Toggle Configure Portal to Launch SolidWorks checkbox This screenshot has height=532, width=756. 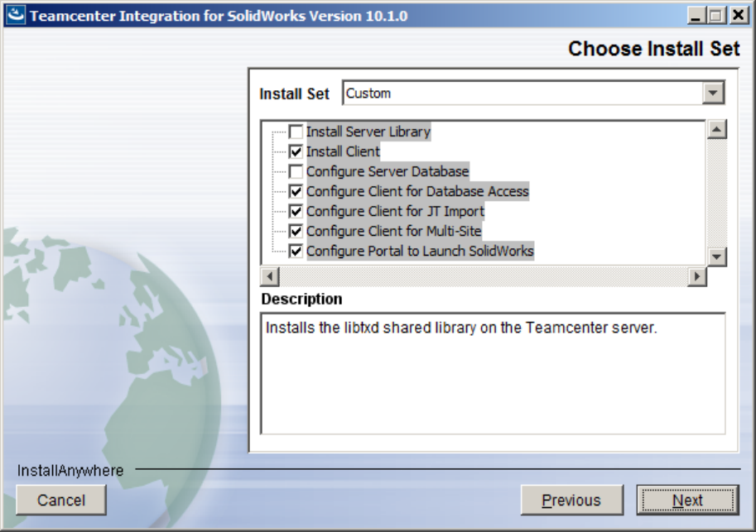tap(296, 251)
